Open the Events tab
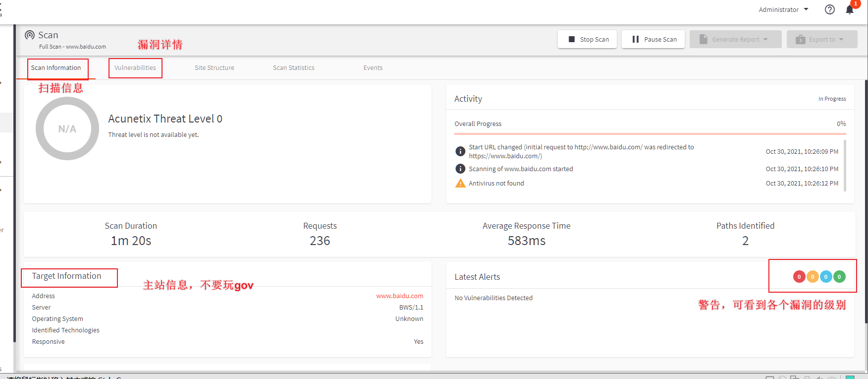The width and height of the screenshot is (868, 379). (373, 68)
